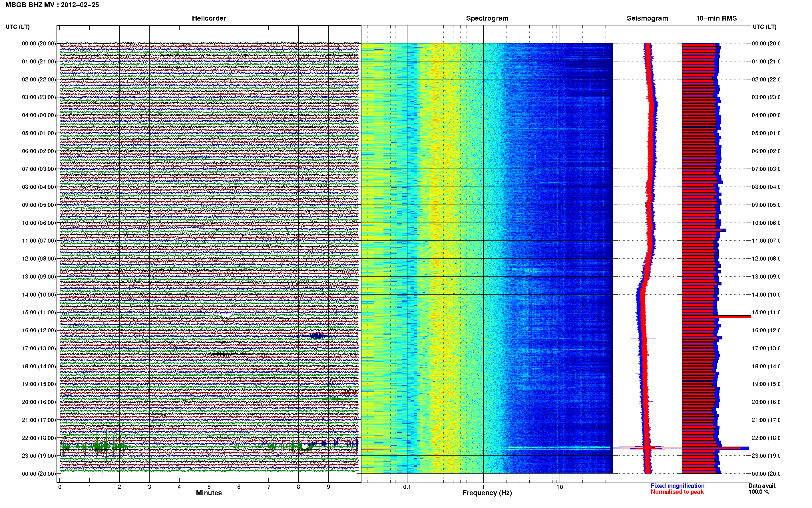Click the 'Frequency (Hz)' axis label
Image resolution: width=812 pixels, height=508 pixels.
[487, 493]
